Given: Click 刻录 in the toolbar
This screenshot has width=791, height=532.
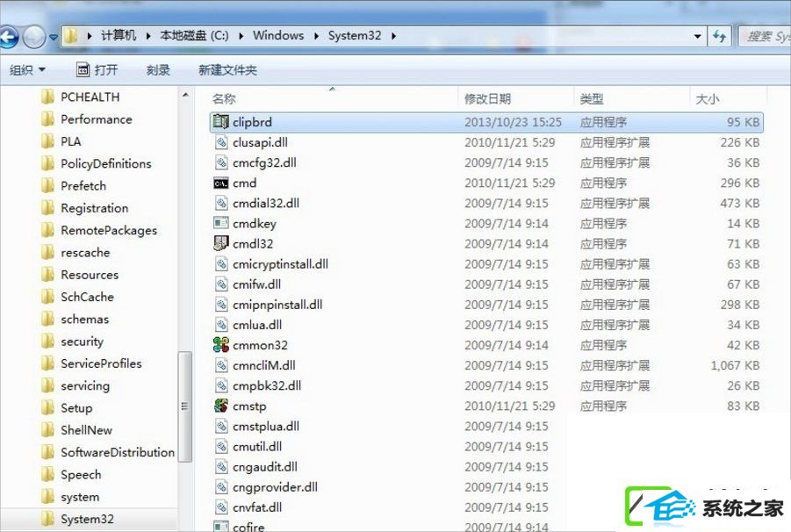Looking at the screenshot, I should pyautogui.click(x=158, y=70).
